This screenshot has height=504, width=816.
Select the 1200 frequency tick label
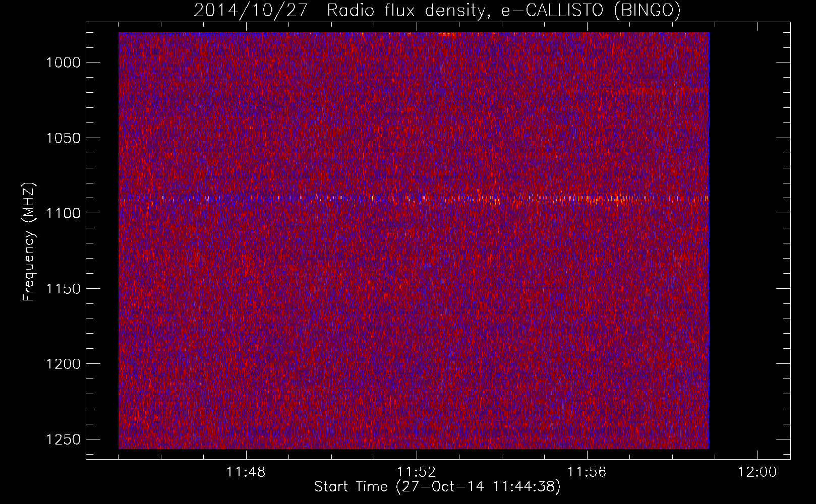(x=63, y=364)
